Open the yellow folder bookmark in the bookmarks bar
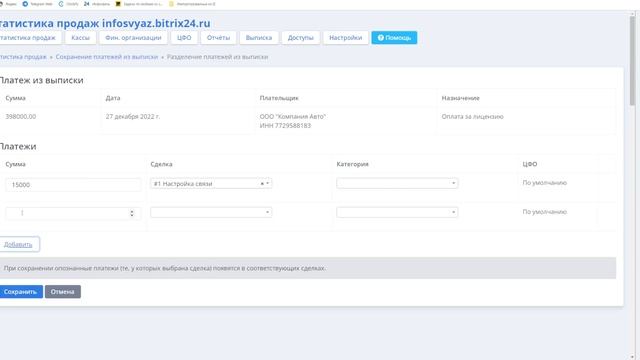Screen dimensions: 640x360 click(192, 4)
